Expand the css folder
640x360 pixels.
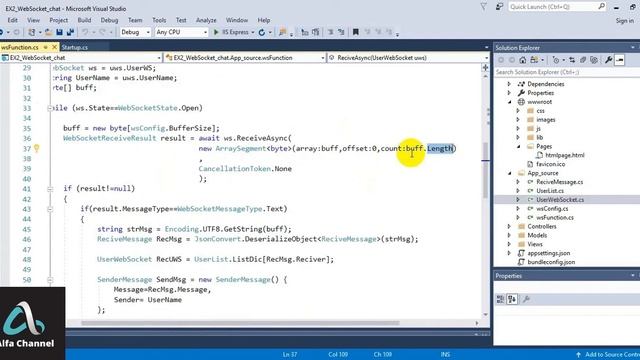(x=518, y=111)
